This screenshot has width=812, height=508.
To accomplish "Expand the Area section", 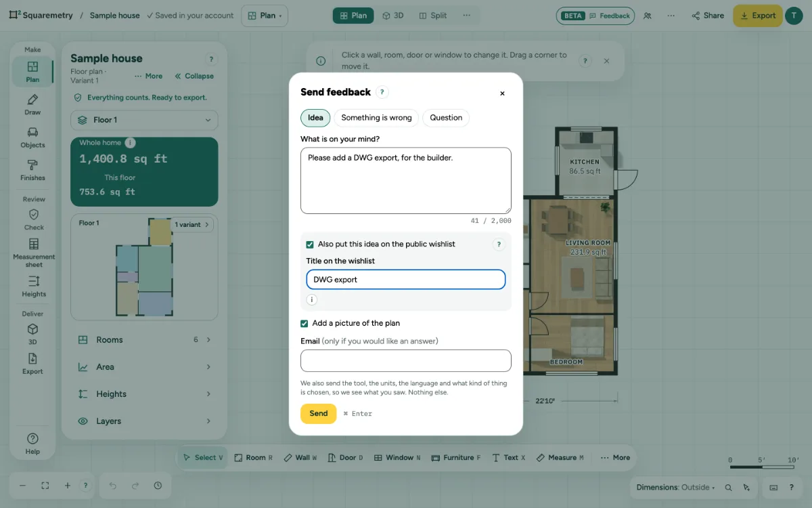I will pyautogui.click(x=144, y=367).
